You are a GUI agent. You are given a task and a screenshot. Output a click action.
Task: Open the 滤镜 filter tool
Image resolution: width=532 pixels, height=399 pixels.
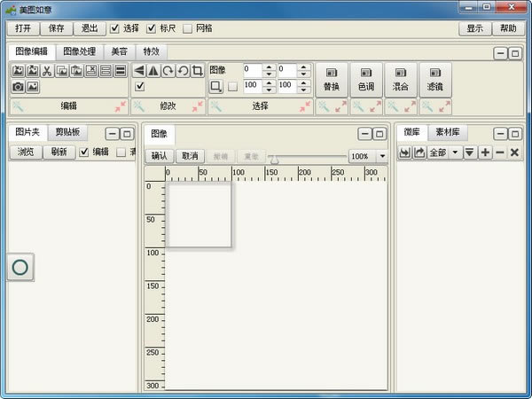click(x=434, y=79)
